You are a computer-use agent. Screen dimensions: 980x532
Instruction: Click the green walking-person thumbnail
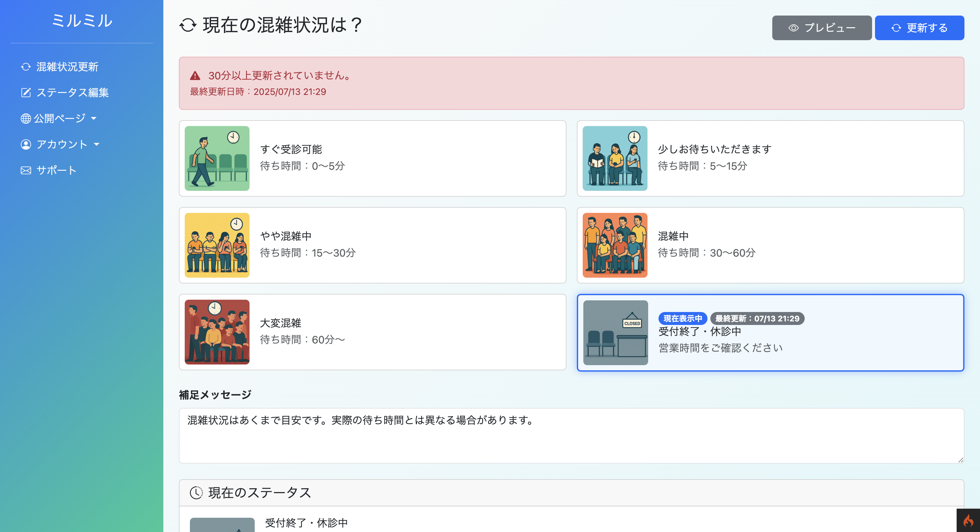click(217, 158)
